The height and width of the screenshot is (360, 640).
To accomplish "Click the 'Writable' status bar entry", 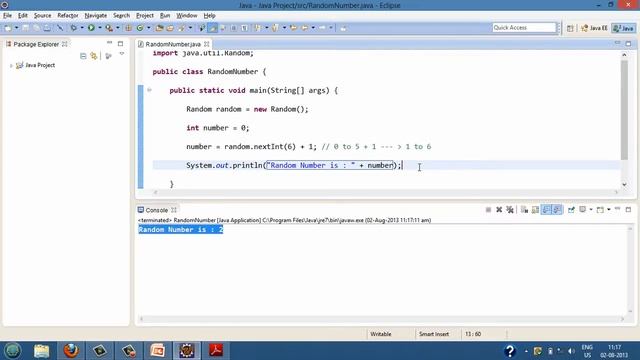I will pyautogui.click(x=381, y=334).
